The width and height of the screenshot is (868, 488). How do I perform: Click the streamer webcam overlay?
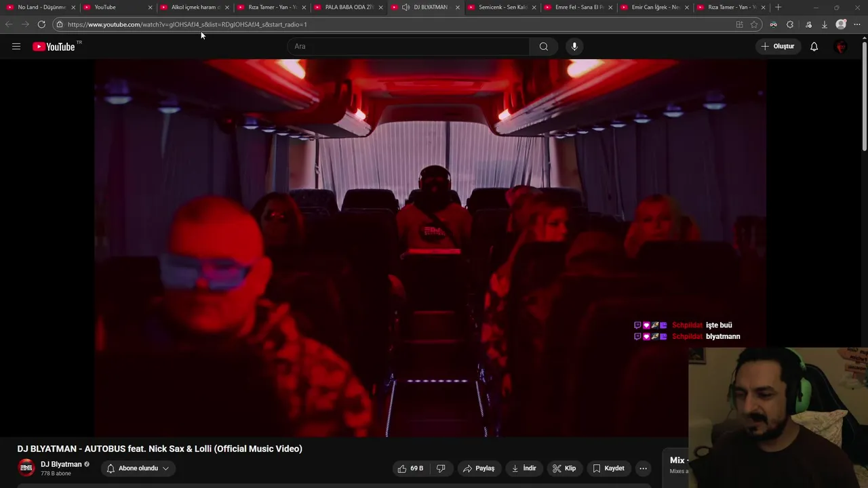pyautogui.click(x=778, y=418)
